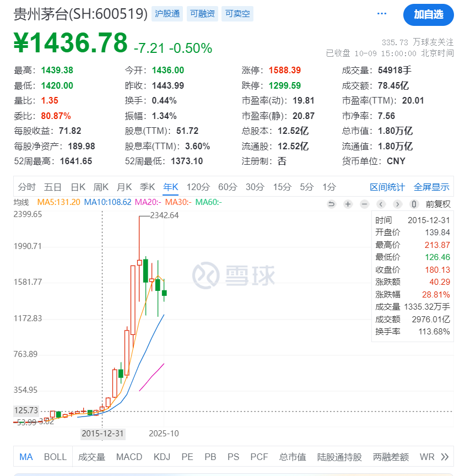
Task: Click the 涨停 value 1588.39
Action: [285, 70]
